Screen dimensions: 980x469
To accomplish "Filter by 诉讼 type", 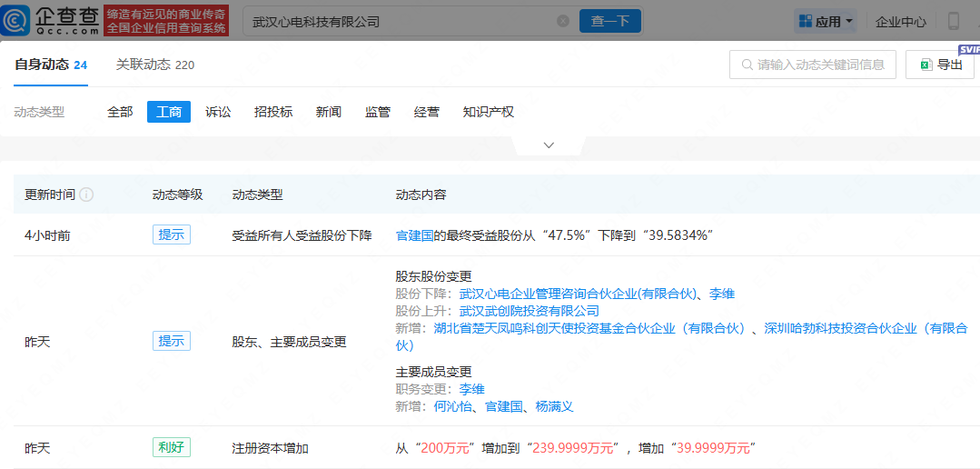I will 218,112.
